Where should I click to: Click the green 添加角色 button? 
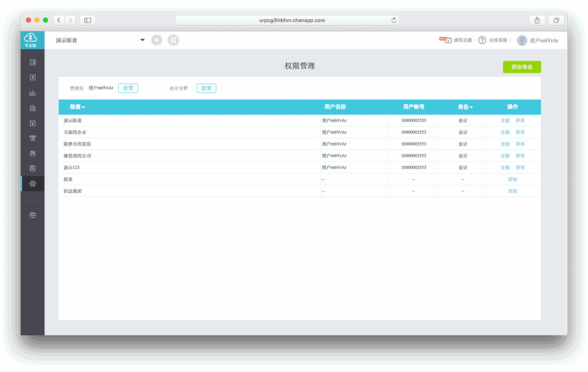(522, 67)
